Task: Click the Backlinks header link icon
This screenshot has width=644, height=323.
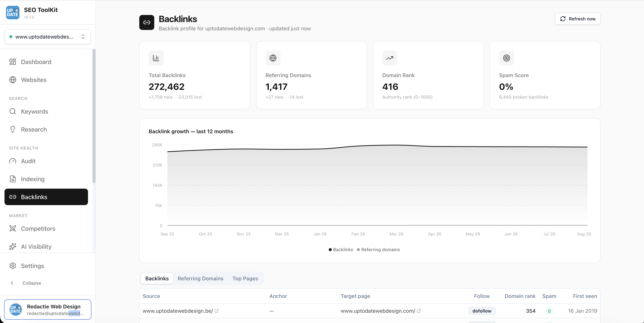Action: tap(147, 22)
